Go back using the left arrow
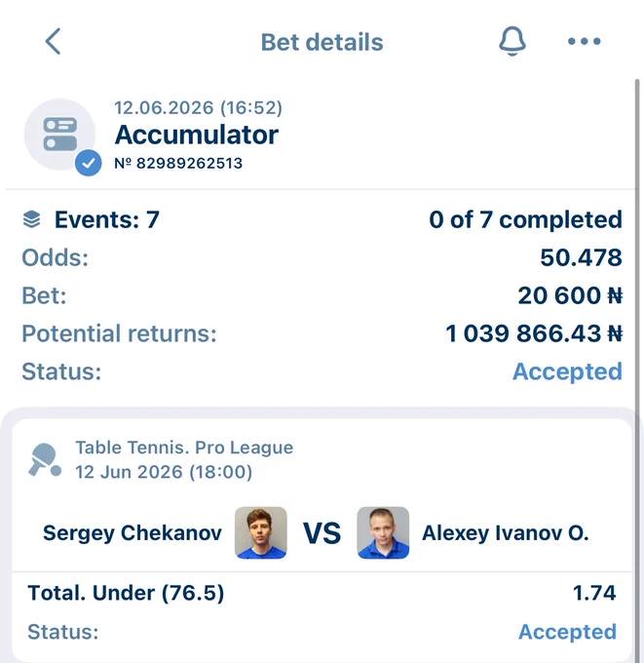 coord(54,41)
